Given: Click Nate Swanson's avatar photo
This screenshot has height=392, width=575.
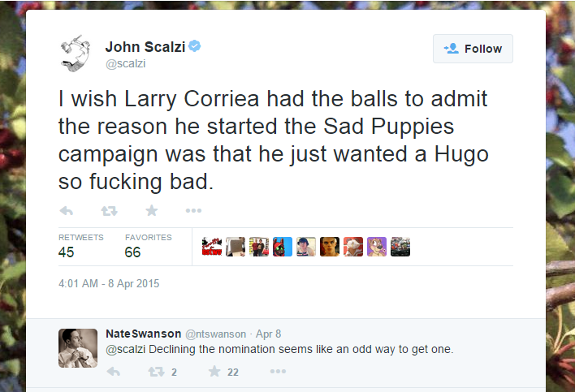Looking at the screenshot, I should 78,347.
